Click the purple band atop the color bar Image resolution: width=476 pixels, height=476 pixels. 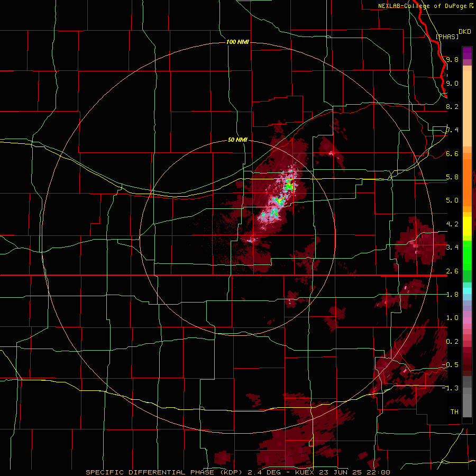467,53
